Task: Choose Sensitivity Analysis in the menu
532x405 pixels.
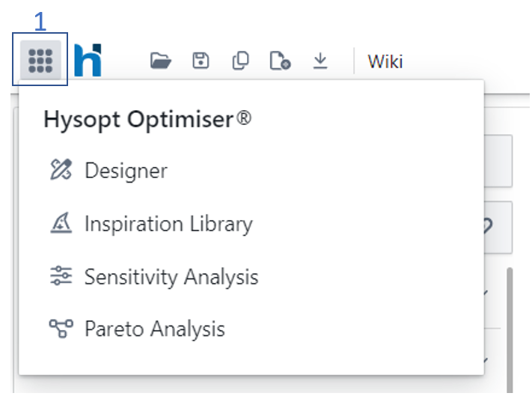Action: pyautogui.click(x=171, y=277)
